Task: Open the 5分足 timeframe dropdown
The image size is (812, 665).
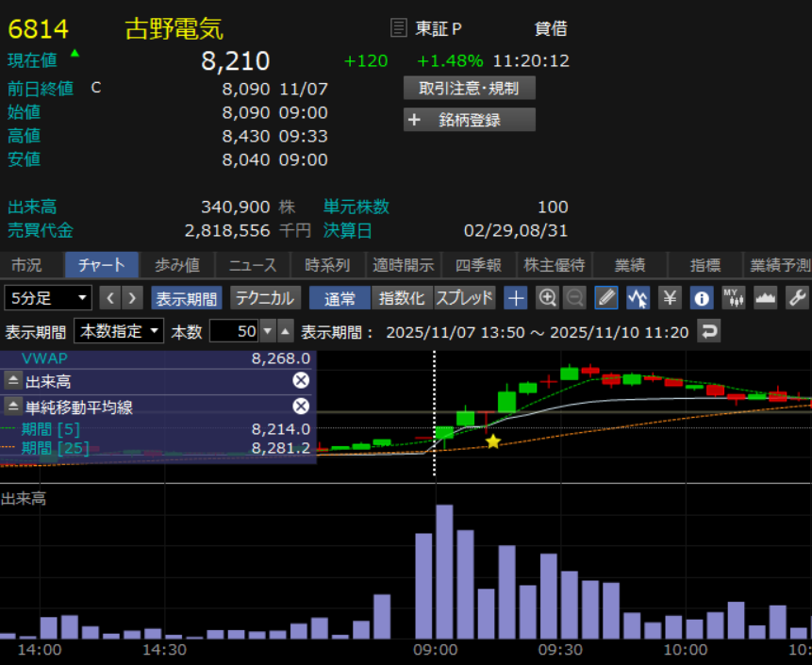Action: point(48,298)
